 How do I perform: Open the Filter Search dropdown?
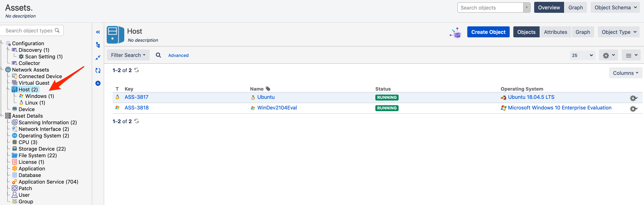pyautogui.click(x=128, y=55)
